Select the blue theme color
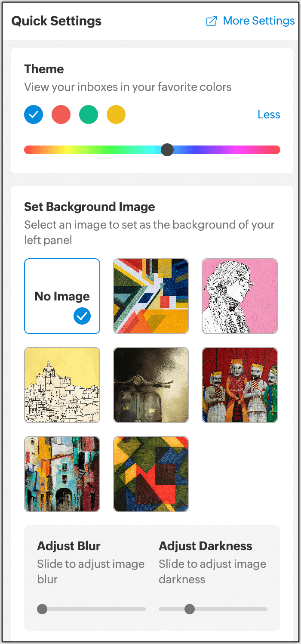Image resolution: width=301 pixels, height=644 pixels. (34, 115)
